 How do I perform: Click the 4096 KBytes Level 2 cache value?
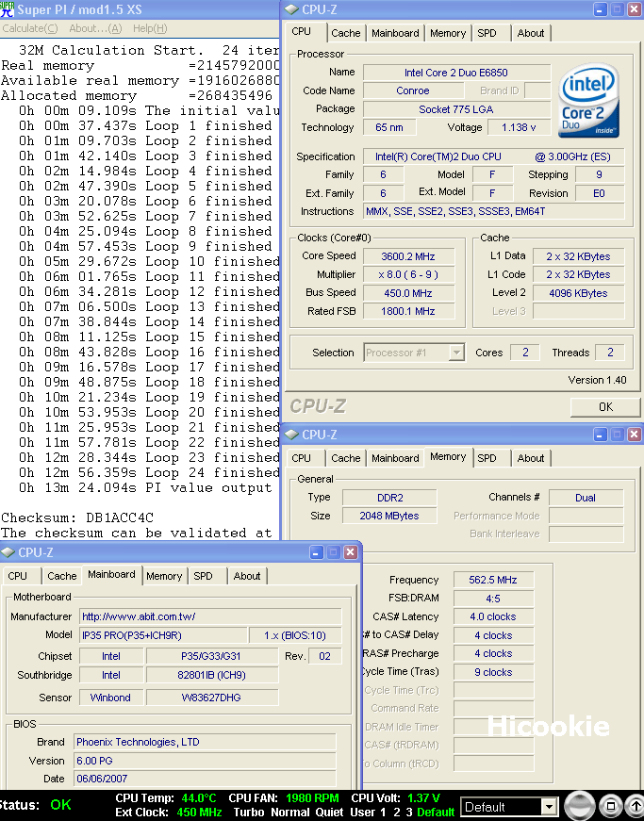[x=579, y=293]
